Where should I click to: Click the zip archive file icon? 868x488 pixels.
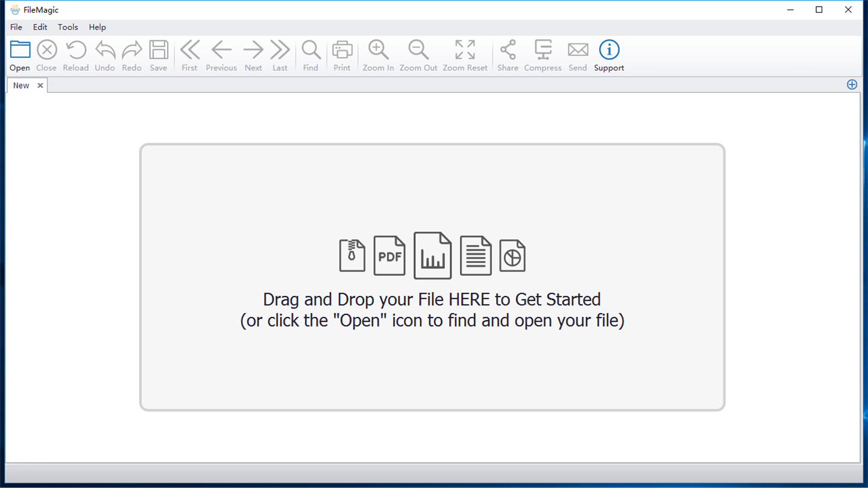click(x=352, y=255)
